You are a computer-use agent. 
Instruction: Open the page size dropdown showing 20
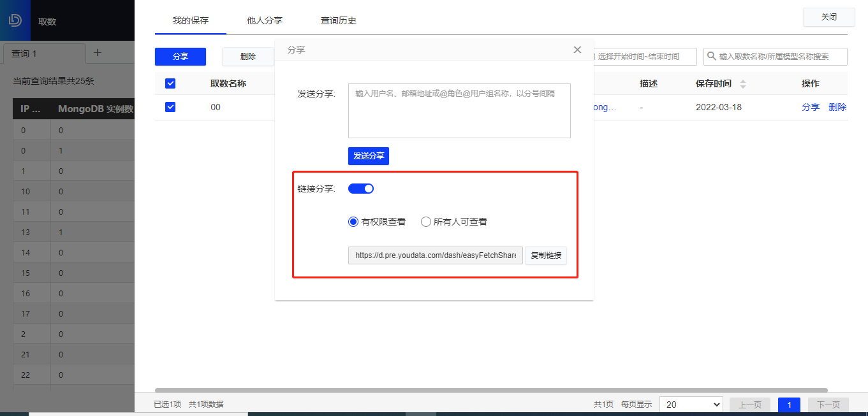coord(691,404)
